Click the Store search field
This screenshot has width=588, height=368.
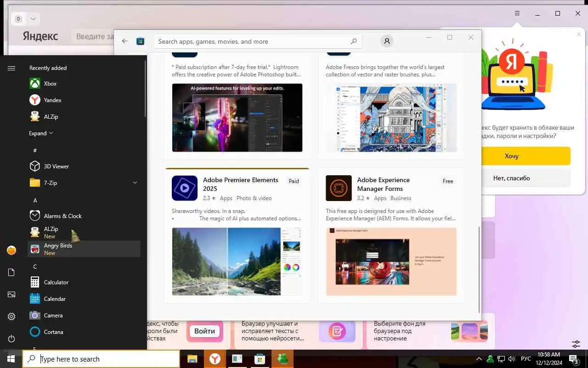[x=257, y=41]
